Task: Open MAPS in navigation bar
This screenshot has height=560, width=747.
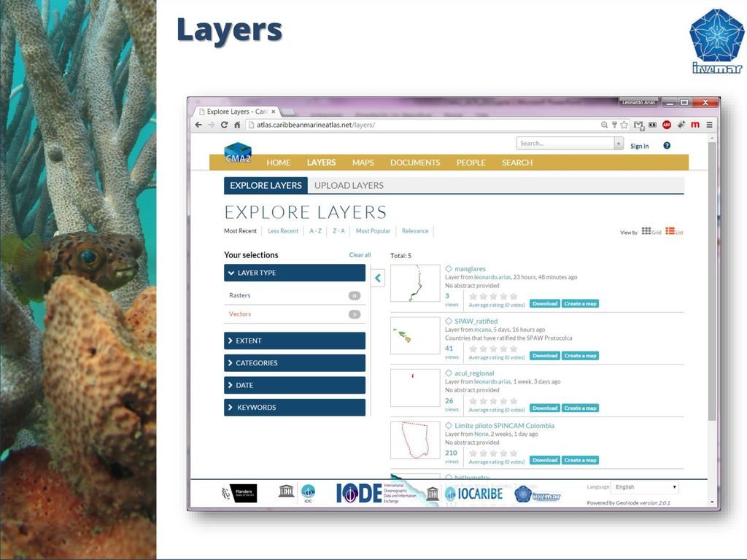Action: pyautogui.click(x=363, y=163)
